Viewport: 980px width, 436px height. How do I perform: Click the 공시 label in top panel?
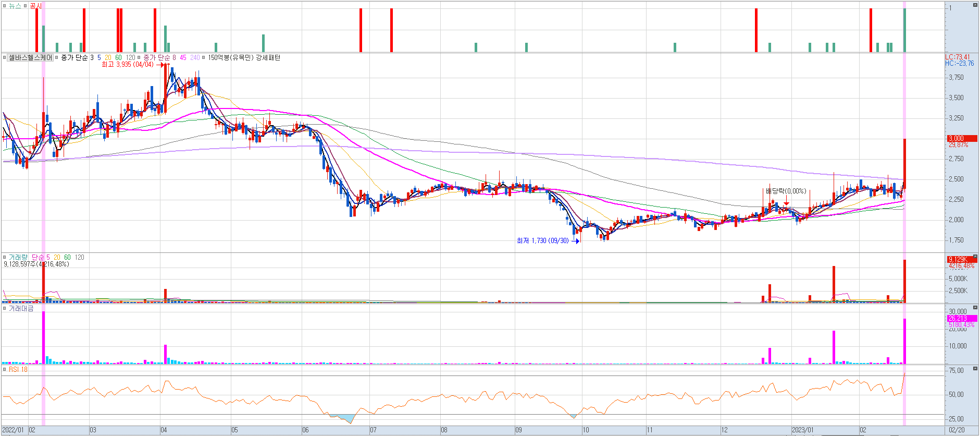[x=35, y=6]
